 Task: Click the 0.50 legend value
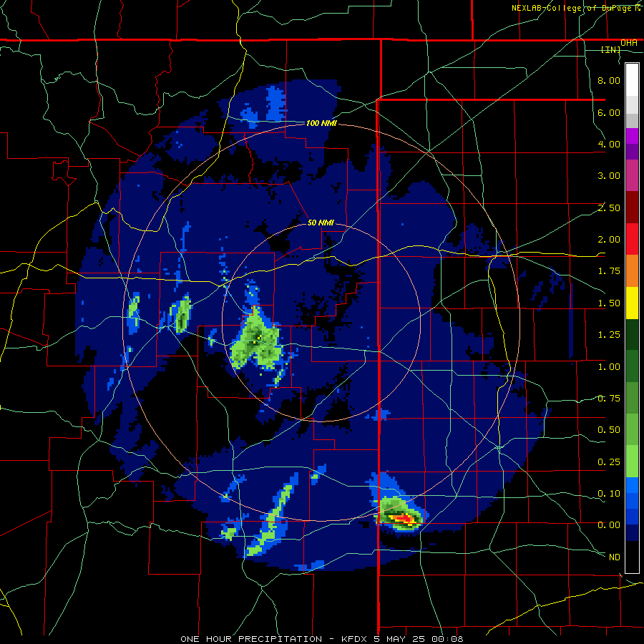pos(609,430)
